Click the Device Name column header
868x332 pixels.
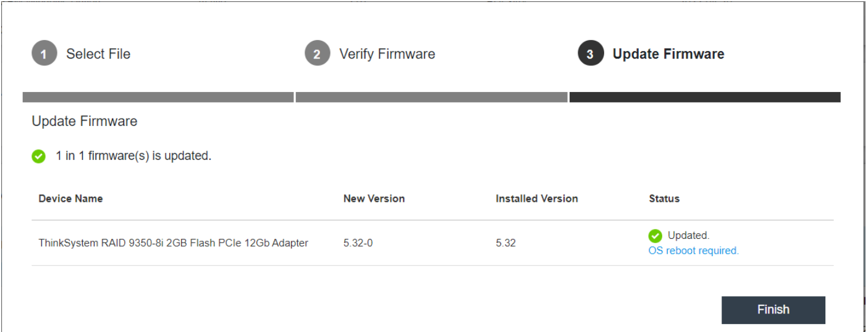click(x=70, y=199)
